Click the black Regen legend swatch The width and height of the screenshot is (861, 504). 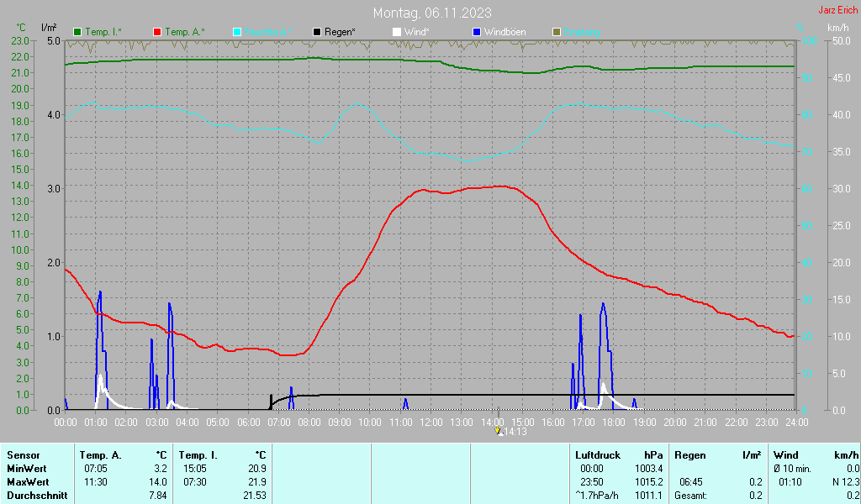pos(317,32)
